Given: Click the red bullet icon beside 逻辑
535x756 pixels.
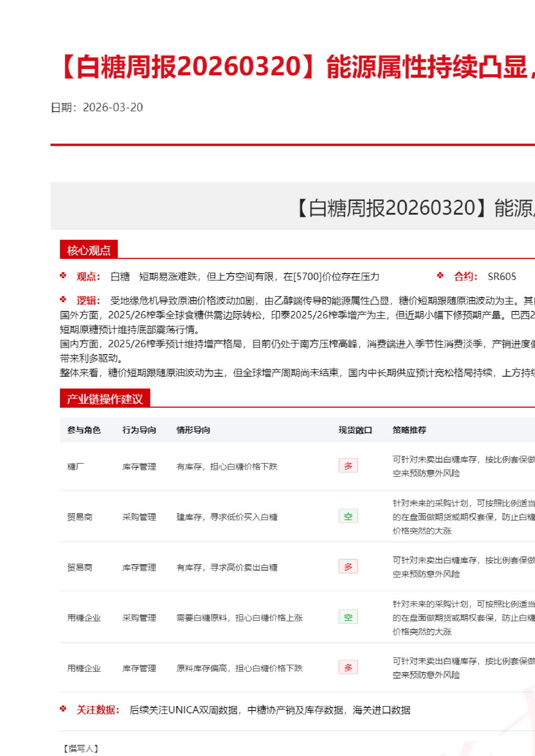Looking at the screenshot, I should click(63, 299).
